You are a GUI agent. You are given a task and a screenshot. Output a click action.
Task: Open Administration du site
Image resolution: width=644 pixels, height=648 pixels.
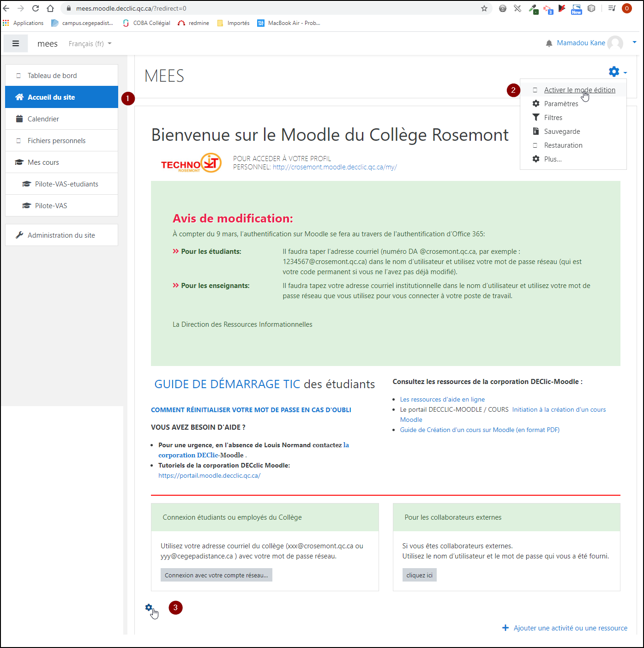coord(61,235)
